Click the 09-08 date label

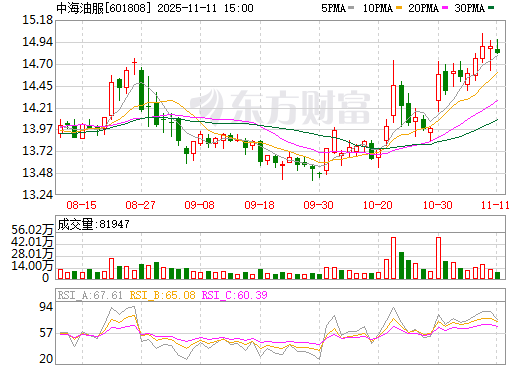pyautogui.click(x=199, y=205)
